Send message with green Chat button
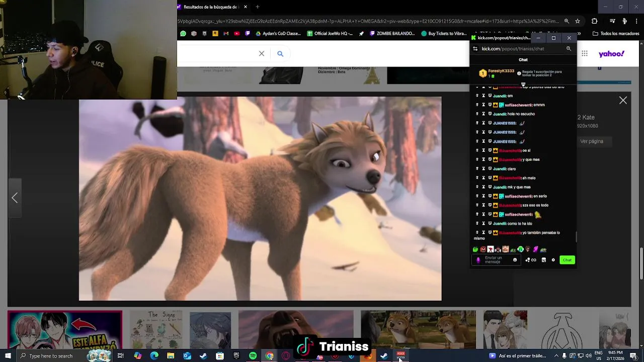The width and height of the screenshot is (644, 362). click(567, 260)
